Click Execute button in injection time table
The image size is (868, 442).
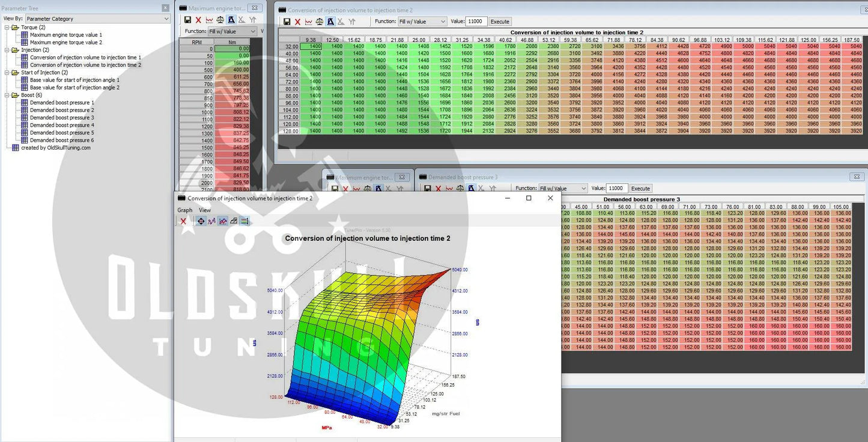point(500,22)
